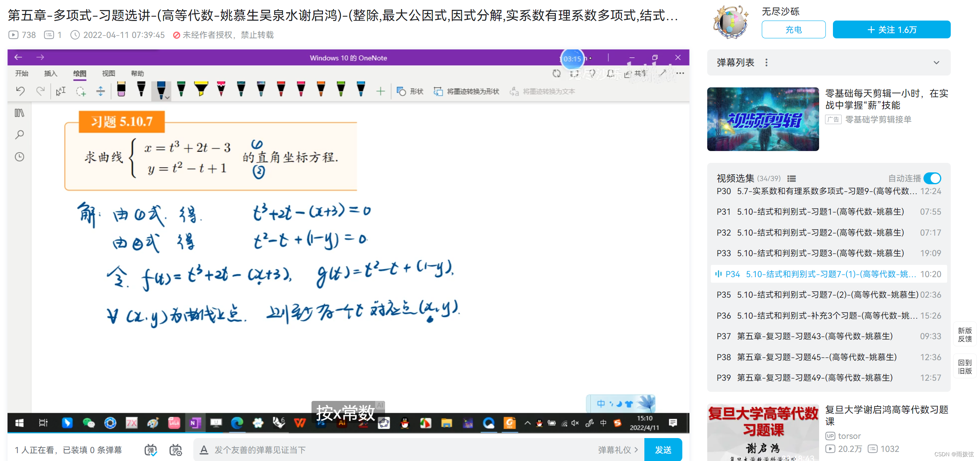This screenshot has height=461, width=980.
Task: Open the notebooks navigation icon
Action: point(19,113)
